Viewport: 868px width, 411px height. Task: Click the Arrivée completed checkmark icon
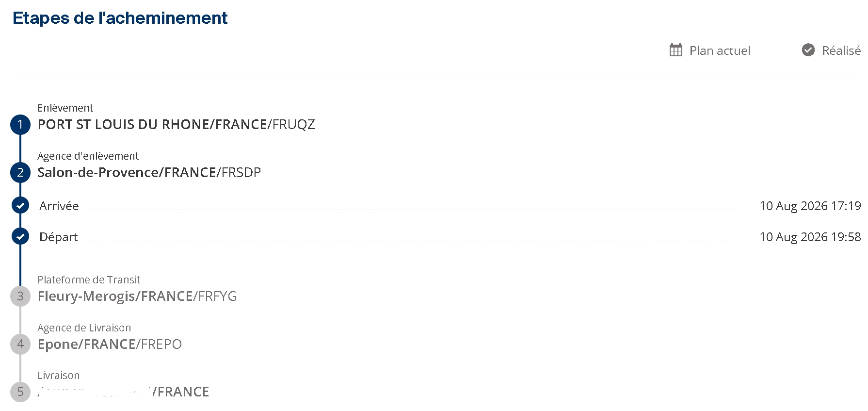coord(20,206)
